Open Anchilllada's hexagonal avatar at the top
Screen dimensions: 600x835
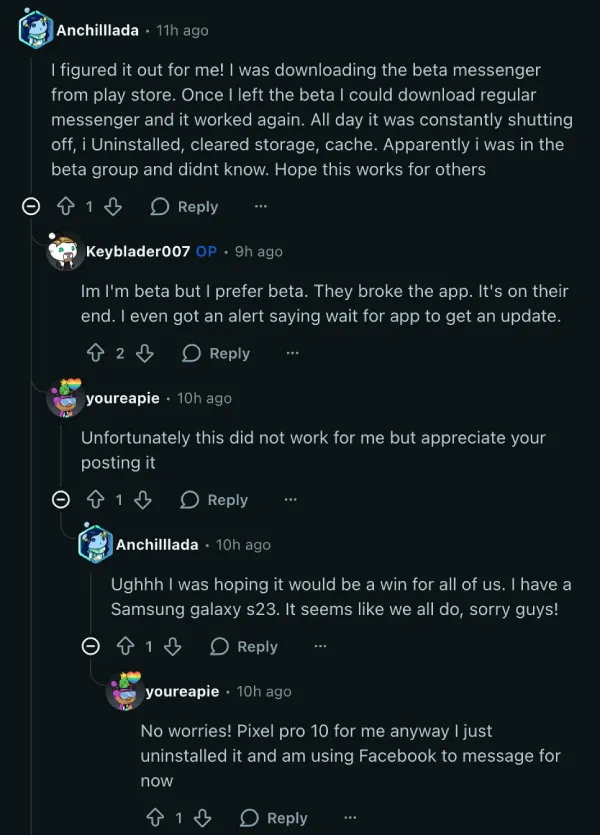(x=31, y=28)
